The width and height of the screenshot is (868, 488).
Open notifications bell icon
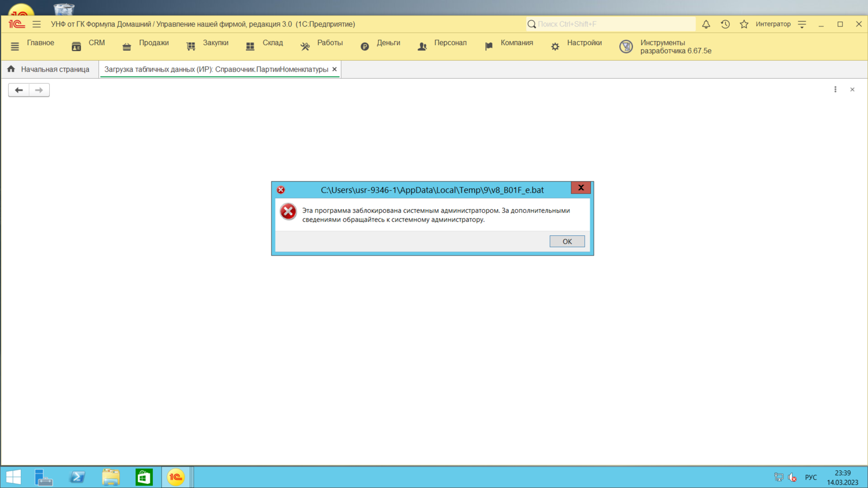point(706,24)
